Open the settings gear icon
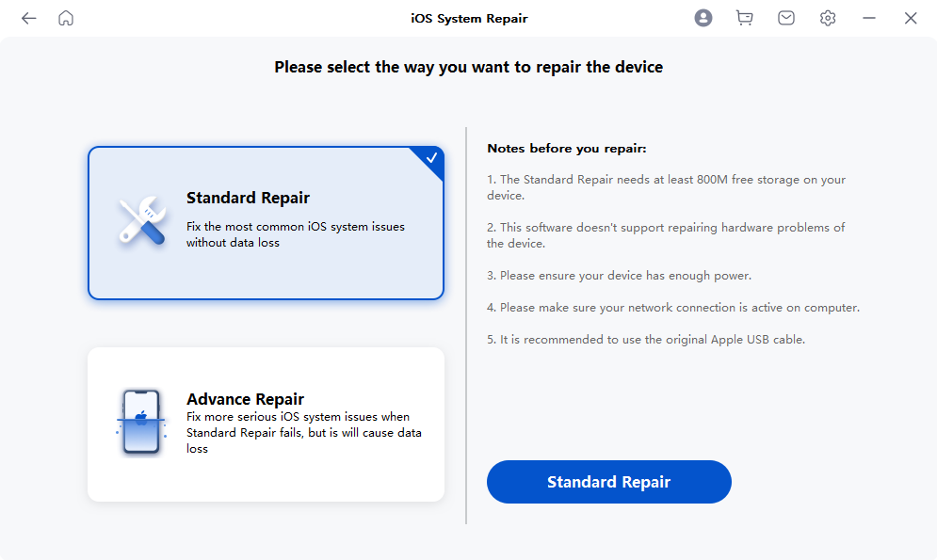Viewport: 937px width, 560px height. 828,18
